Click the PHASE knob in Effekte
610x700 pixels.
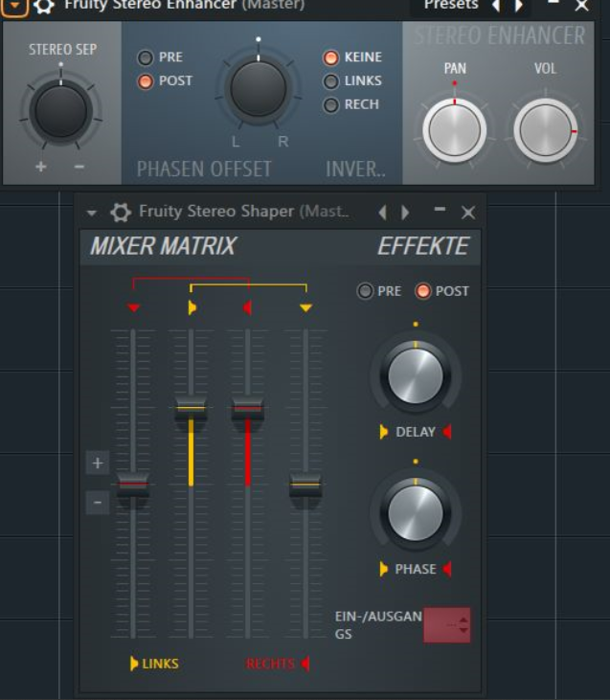(x=416, y=513)
